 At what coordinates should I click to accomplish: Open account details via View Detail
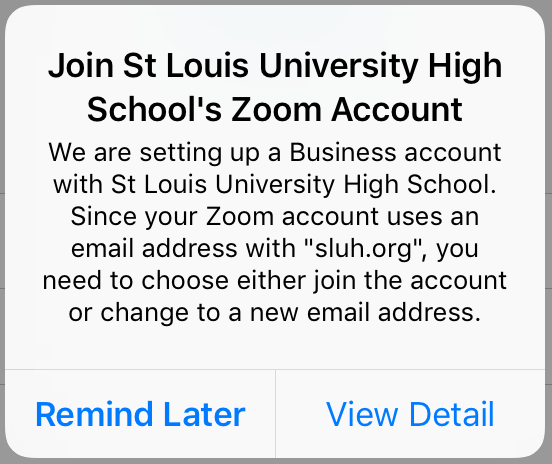tap(410, 414)
